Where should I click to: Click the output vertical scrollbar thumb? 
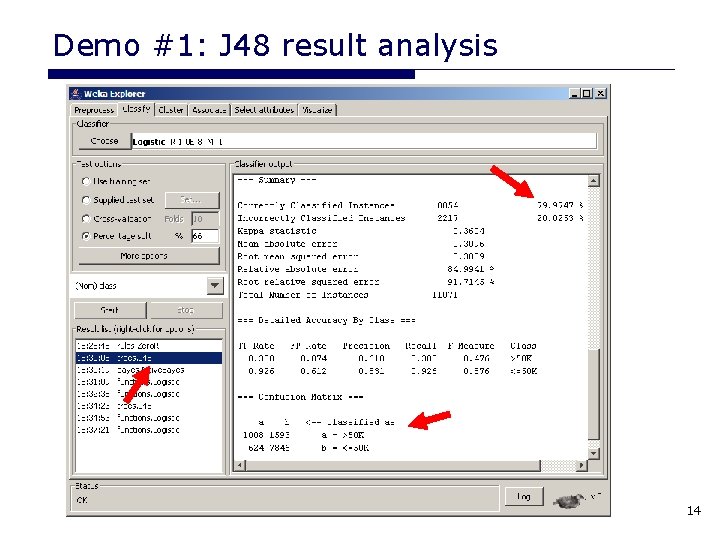pos(593,395)
